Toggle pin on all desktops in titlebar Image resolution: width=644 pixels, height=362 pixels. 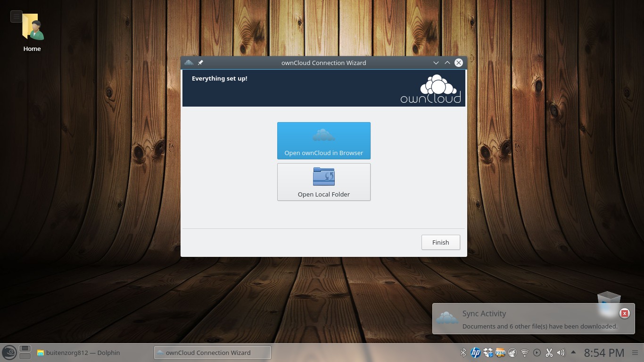pos(200,63)
